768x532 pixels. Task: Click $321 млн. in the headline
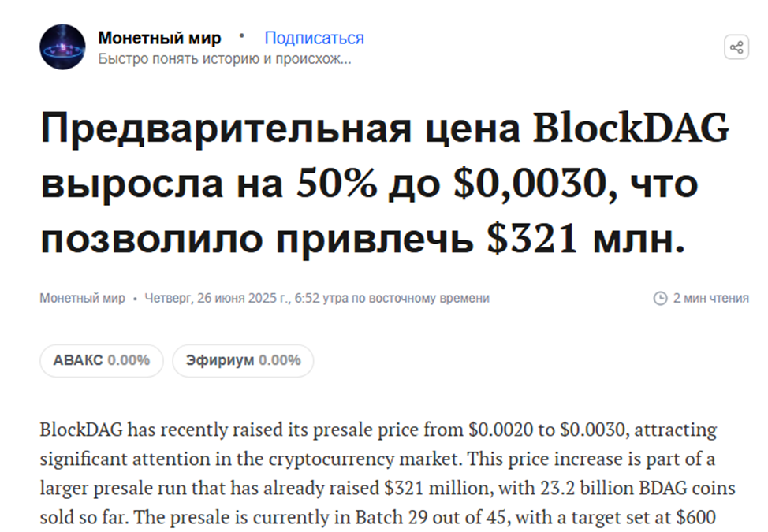[586, 239]
